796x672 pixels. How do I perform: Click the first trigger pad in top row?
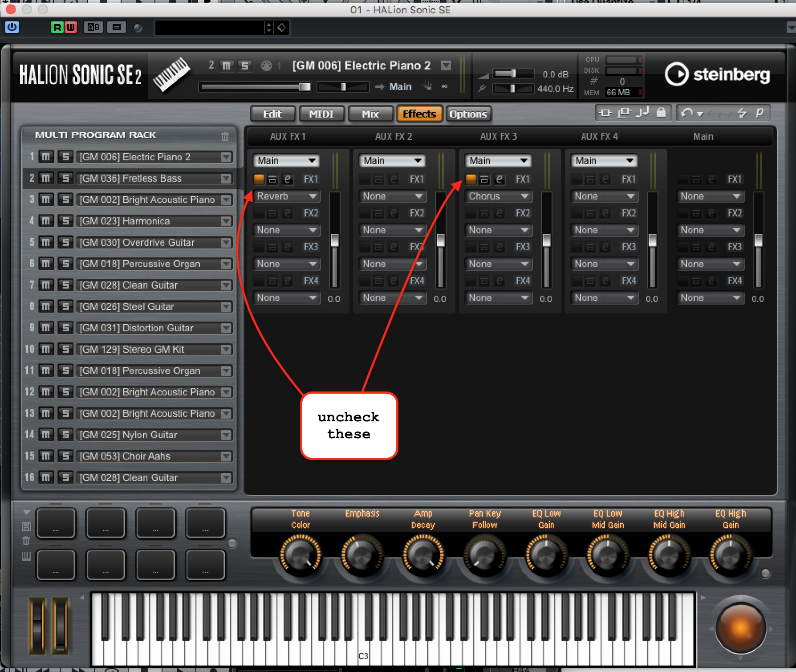click(56, 522)
